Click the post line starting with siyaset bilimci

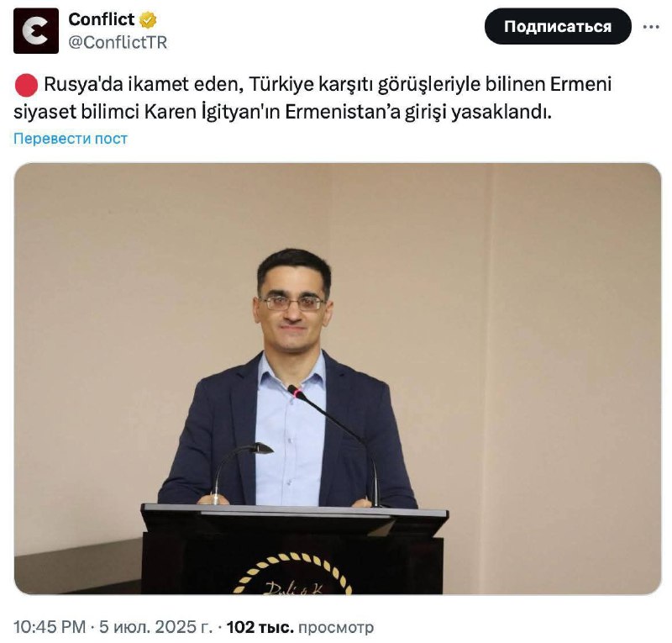tap(282, 112)
